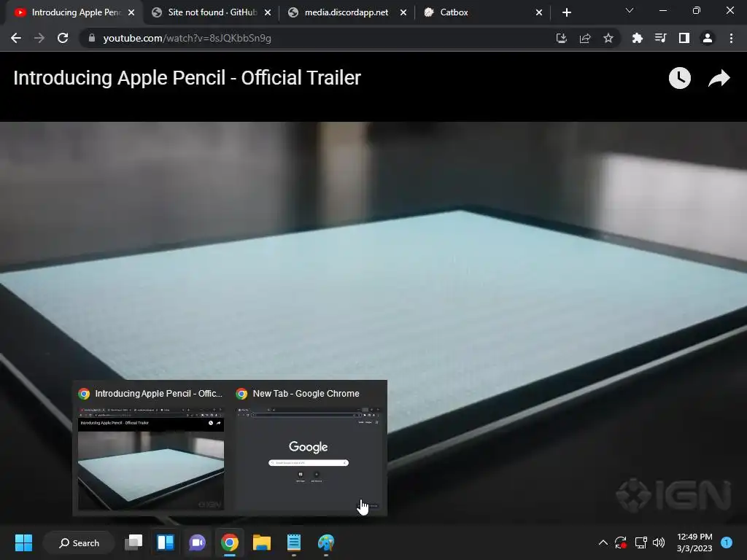Viewport: 747px width, 560px height.
Task: Click the lock icon in address bar
Action: point(92,38)
